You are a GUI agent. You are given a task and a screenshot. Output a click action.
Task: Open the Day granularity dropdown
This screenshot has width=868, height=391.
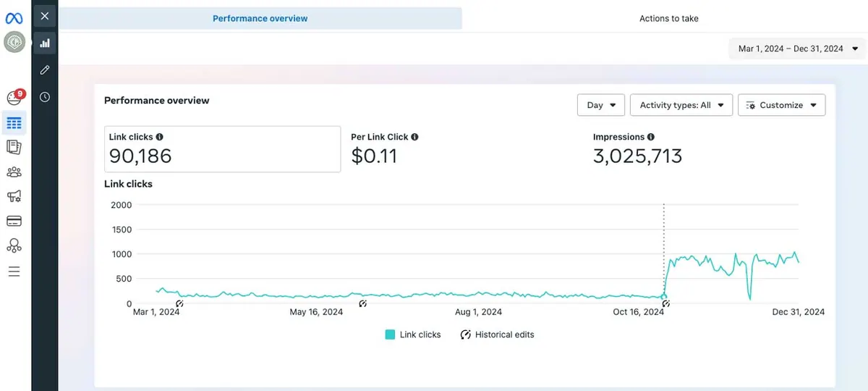tap(601, 105)
